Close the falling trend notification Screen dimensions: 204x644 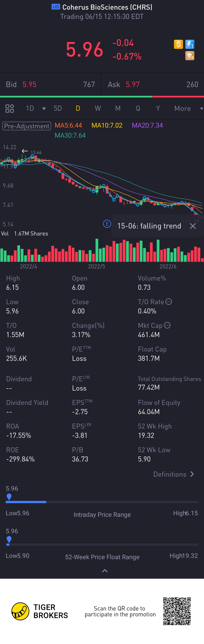[x=193, y=226]
